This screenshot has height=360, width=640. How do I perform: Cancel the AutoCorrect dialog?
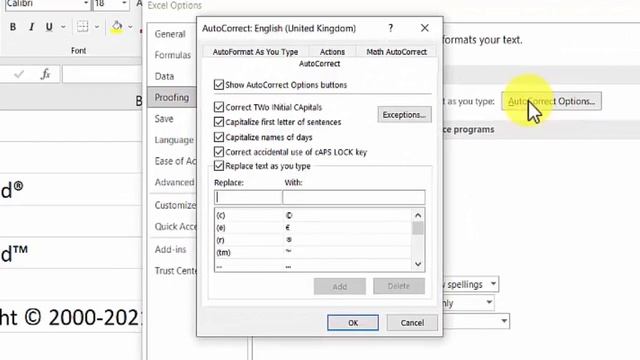click(x=412, y=322)
